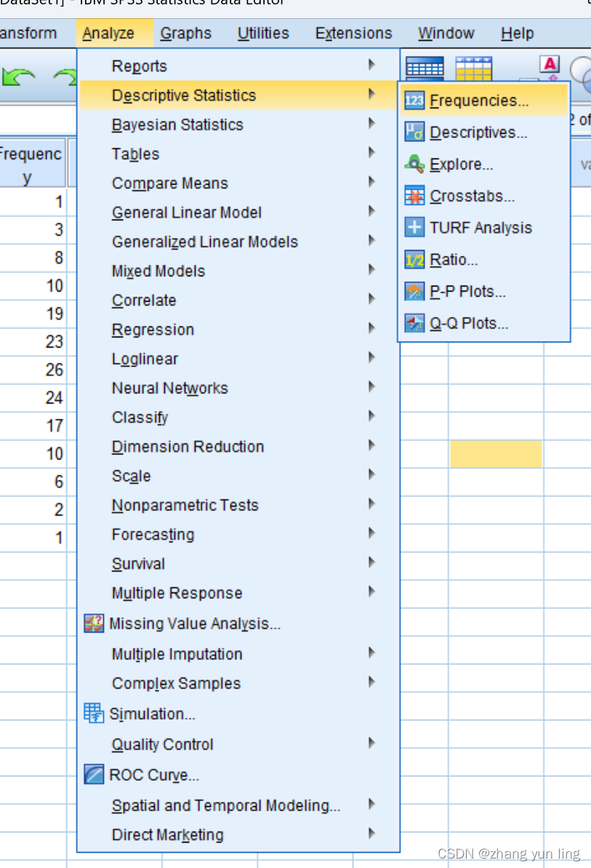Image resolution: width=591 pixels, height=868 pixels.
Task: Expand Compare Means submenu
Action: coord(239,183)
